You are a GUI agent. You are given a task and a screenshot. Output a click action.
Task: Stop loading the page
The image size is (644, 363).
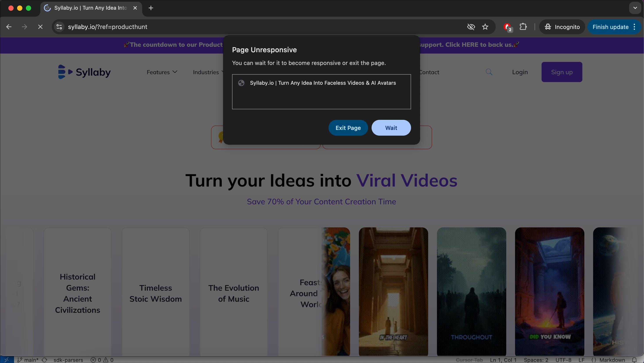40,27
